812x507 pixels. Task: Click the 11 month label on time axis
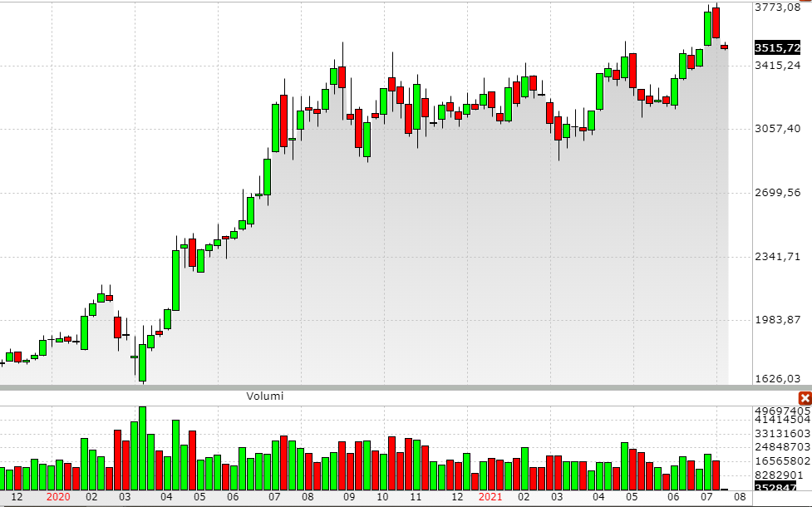[416, 497]
